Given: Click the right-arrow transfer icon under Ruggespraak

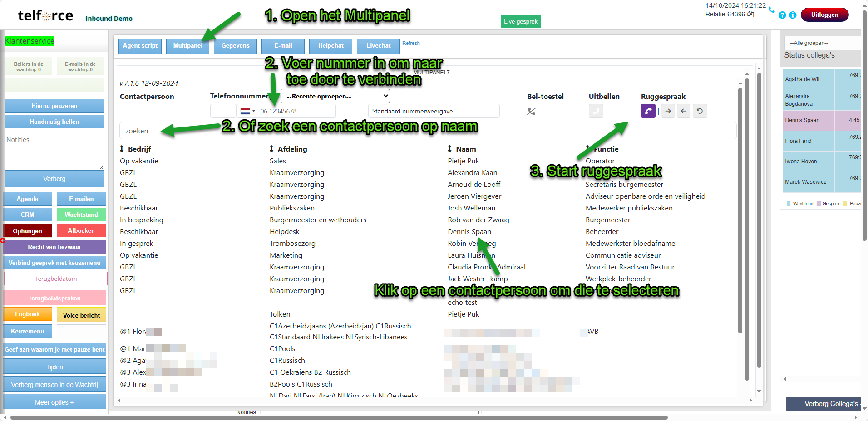Looking at the screenshot, I should 668,111.
